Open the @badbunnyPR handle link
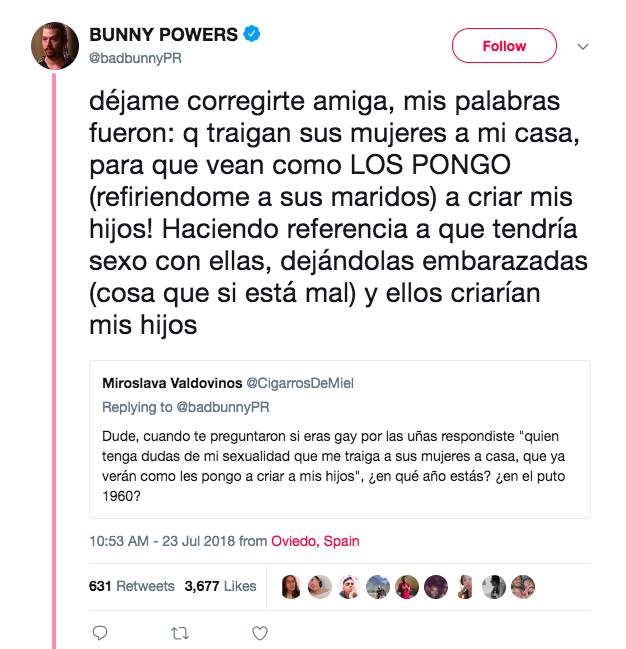626x649 pixels. point(135,58)
